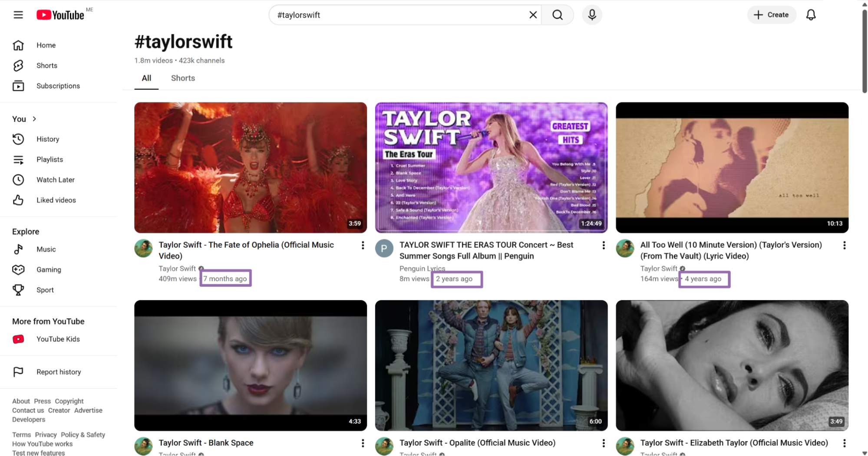
Task: Open more options for All Too Well
Action: pyautogui.click(x=844, y=246)
